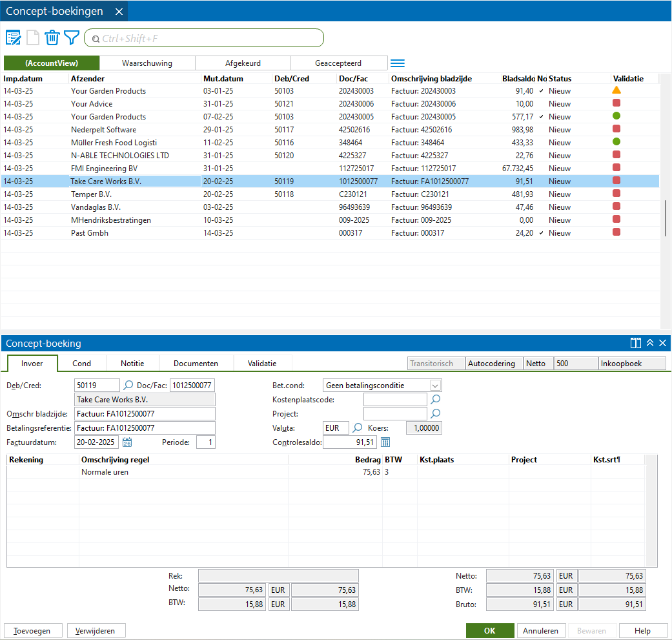672x640 pixels.
Task: Click the Valuta lookup magnifier
Action: [x=357, y=428]
